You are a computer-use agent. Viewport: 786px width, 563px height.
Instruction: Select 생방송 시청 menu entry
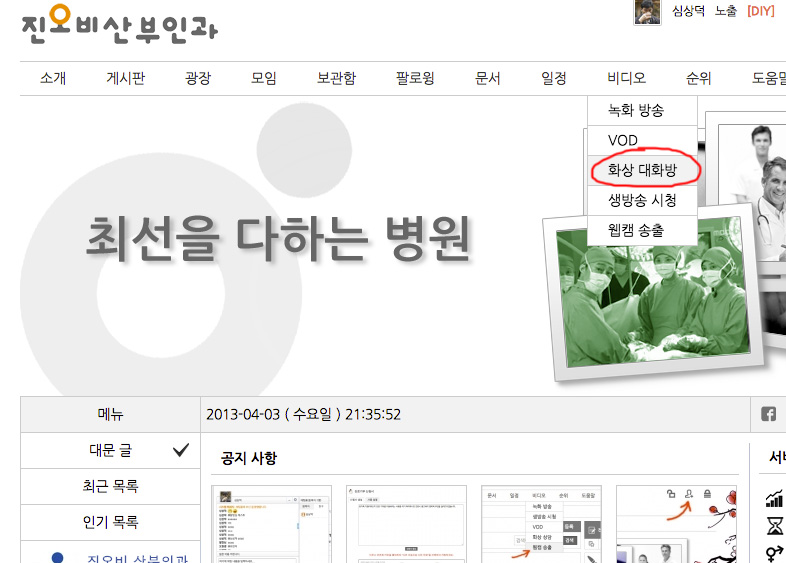click(x=642, y=200)
